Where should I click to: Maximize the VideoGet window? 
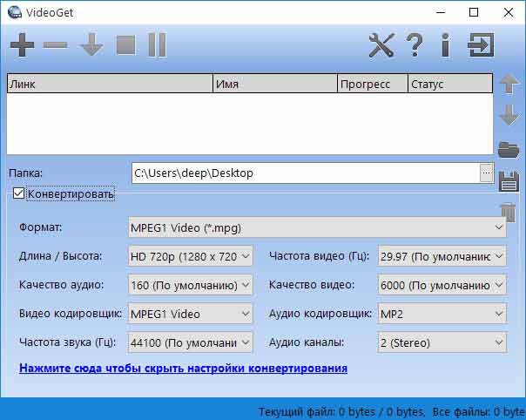pos(474,12)
